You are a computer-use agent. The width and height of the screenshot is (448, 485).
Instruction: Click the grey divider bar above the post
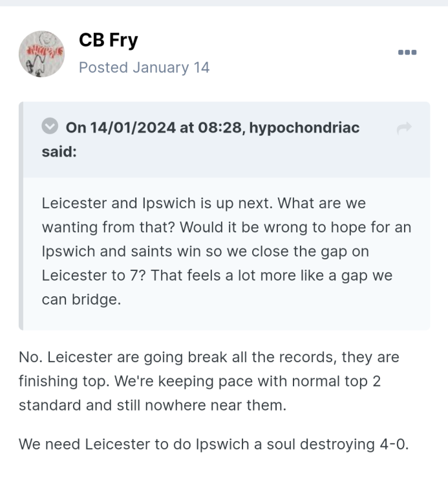coord(224,3)
